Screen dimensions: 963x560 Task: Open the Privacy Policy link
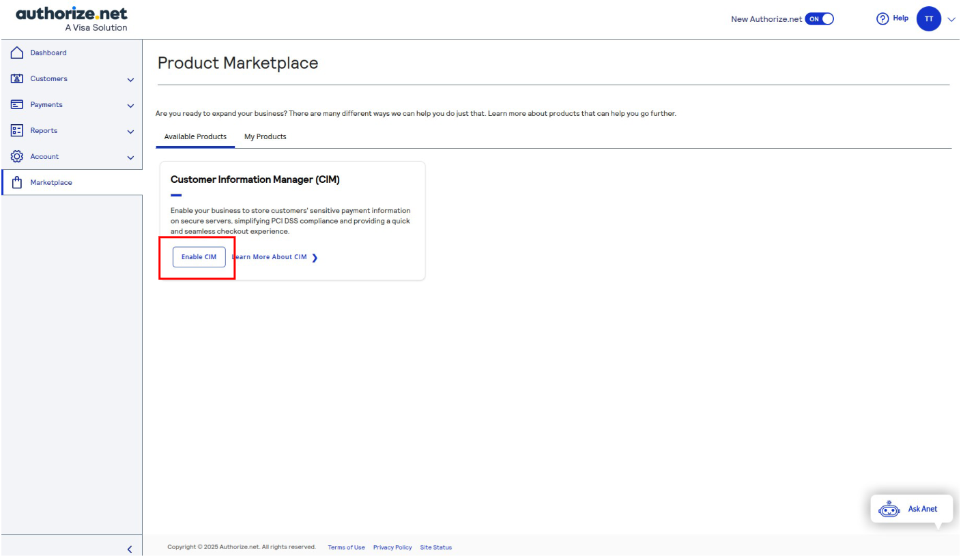[x=392, y=547]
